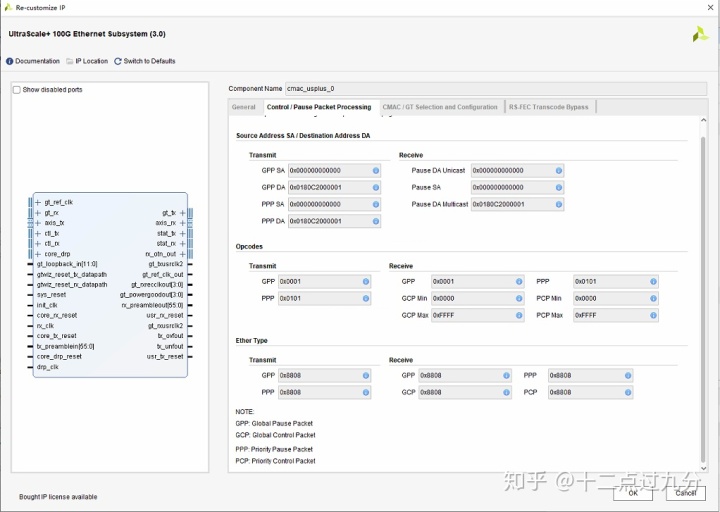Image resolution: width=720 pixels, height=512 pixels.
Task: Click reset icon in Opcodes Receive GPP field
Action: (x=519, y=281)
